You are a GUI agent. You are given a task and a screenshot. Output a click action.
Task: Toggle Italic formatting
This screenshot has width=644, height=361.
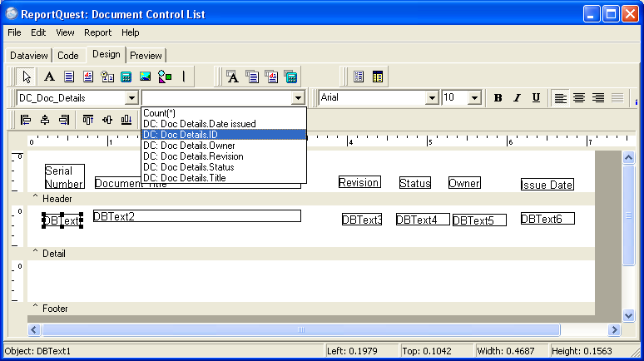click(517, 98)
